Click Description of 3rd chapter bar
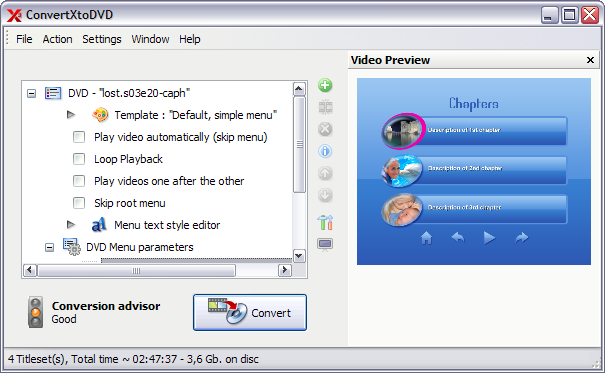The image size is (605, 373). click(495, 209)
